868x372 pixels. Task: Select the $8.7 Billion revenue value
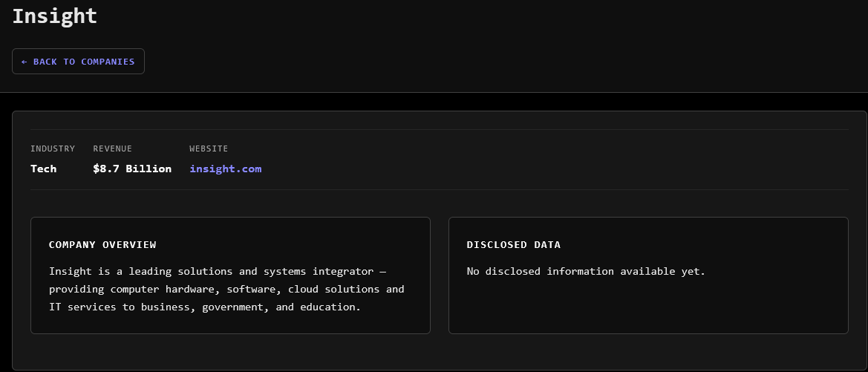(x=132, y=169)
